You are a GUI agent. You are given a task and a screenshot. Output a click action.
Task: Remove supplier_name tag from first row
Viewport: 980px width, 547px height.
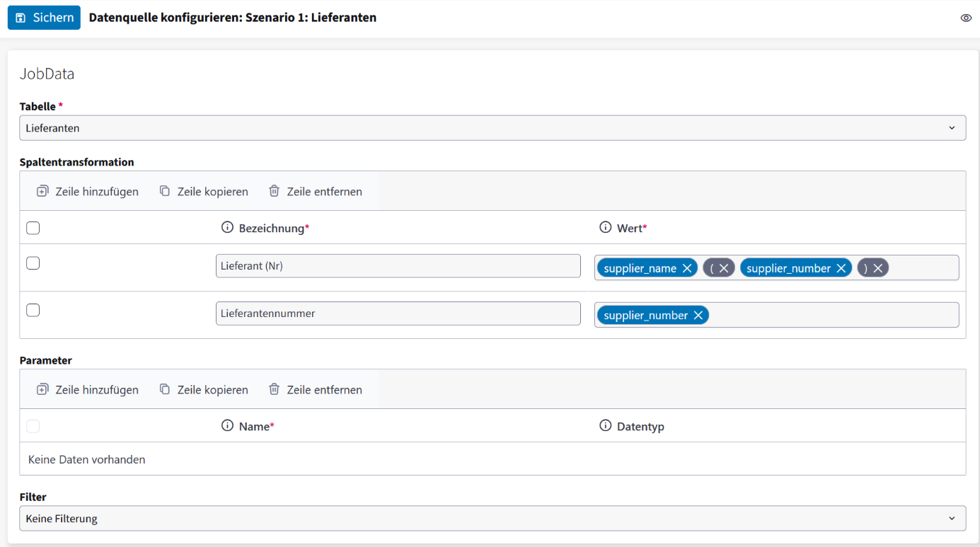pos(686,268)
